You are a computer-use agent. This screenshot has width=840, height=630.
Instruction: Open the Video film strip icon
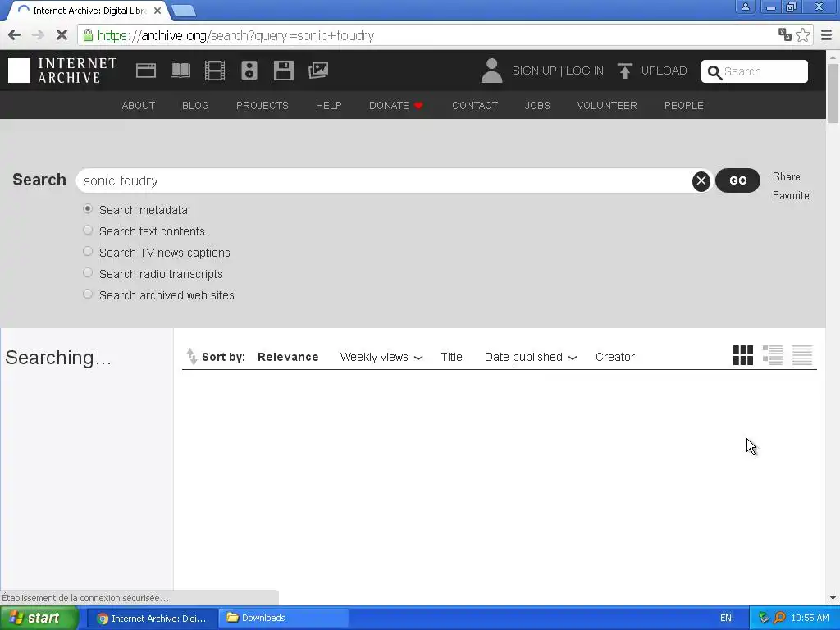pyautogui.click(x=215, y=71)
